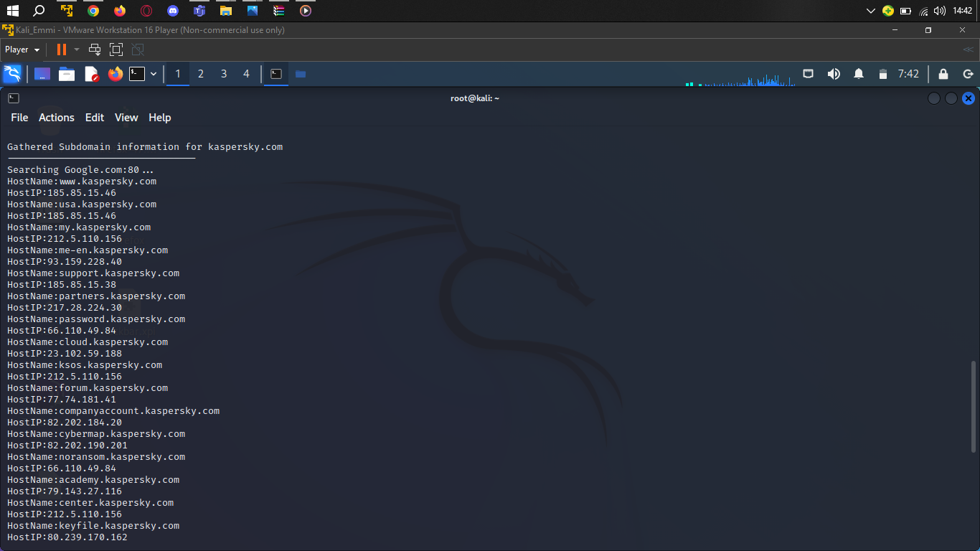Open the terminal Edit menu

tap(95, 118)
